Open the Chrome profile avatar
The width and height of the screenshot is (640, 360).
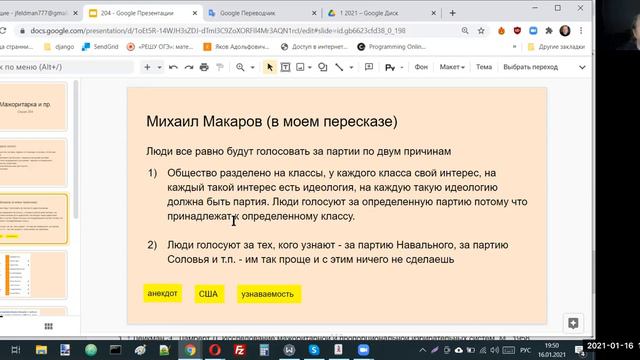point(565,31)
